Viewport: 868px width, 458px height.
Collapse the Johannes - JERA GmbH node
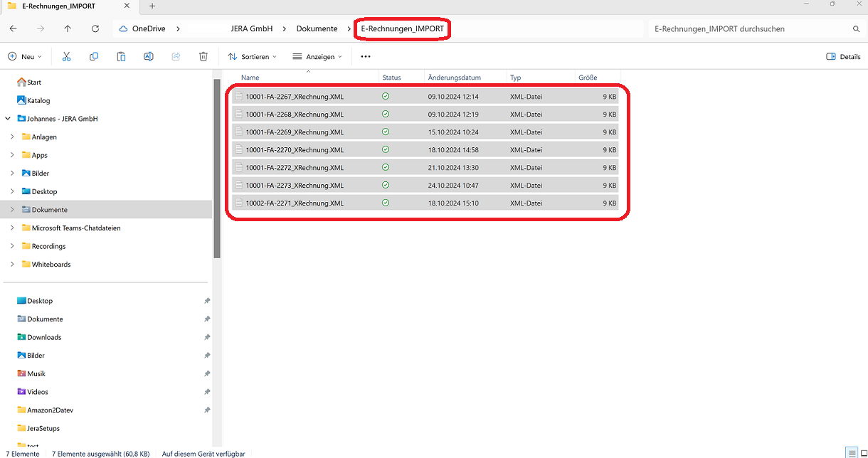8,119
